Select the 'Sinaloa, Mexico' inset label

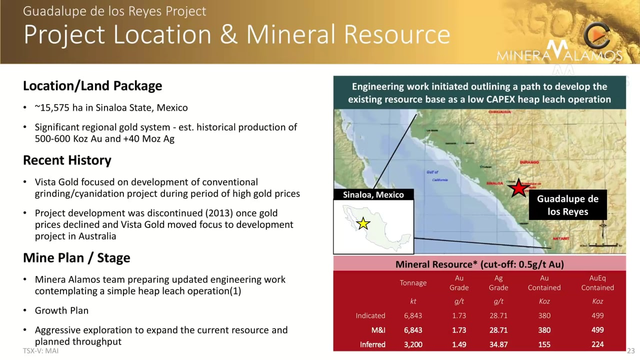373,195
